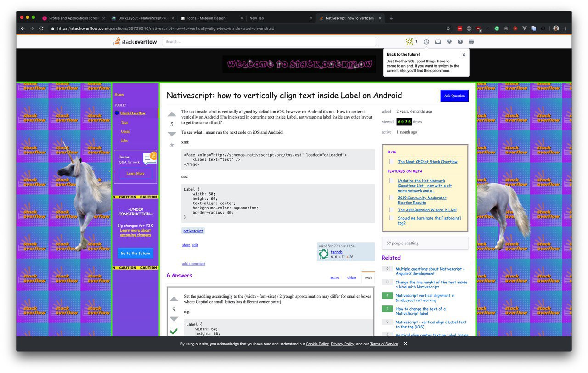Click the question title heading
This screenshot has height=373, width=588.
pos(284,96)
